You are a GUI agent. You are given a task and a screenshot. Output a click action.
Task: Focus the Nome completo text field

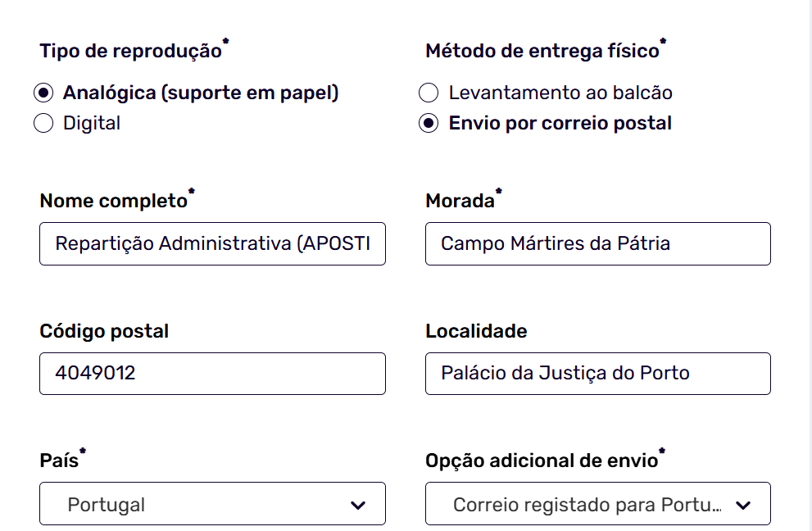point(211,243)
